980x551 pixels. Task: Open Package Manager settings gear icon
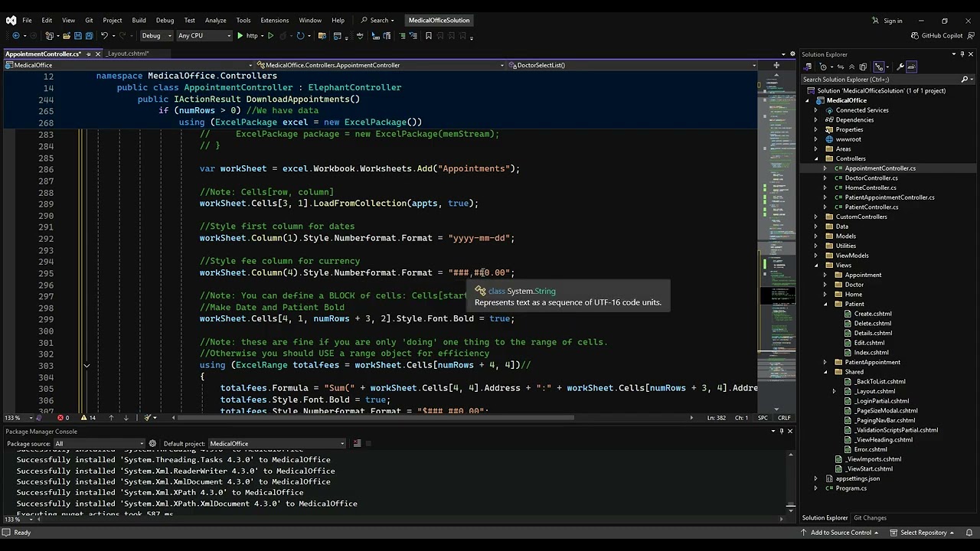152,444
